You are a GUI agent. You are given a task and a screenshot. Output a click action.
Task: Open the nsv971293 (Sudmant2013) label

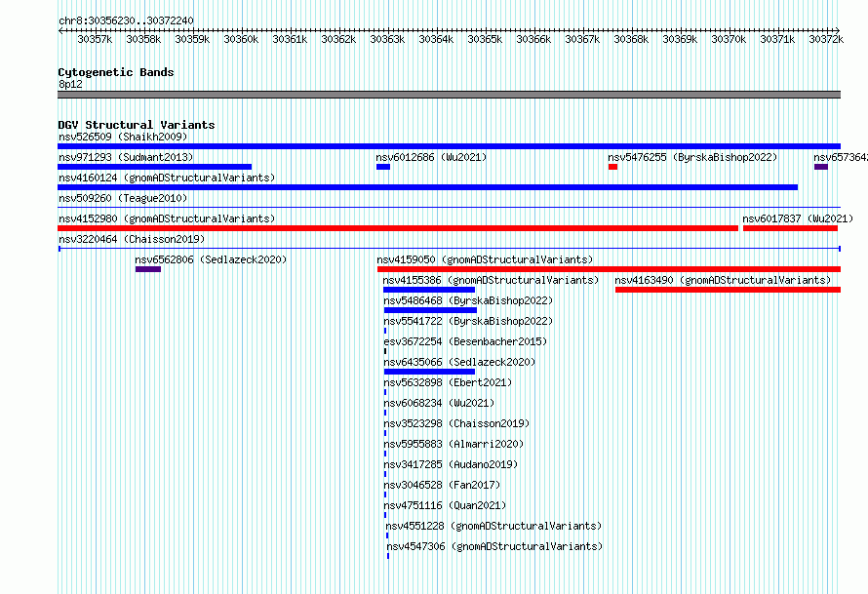tap(126, 157)
